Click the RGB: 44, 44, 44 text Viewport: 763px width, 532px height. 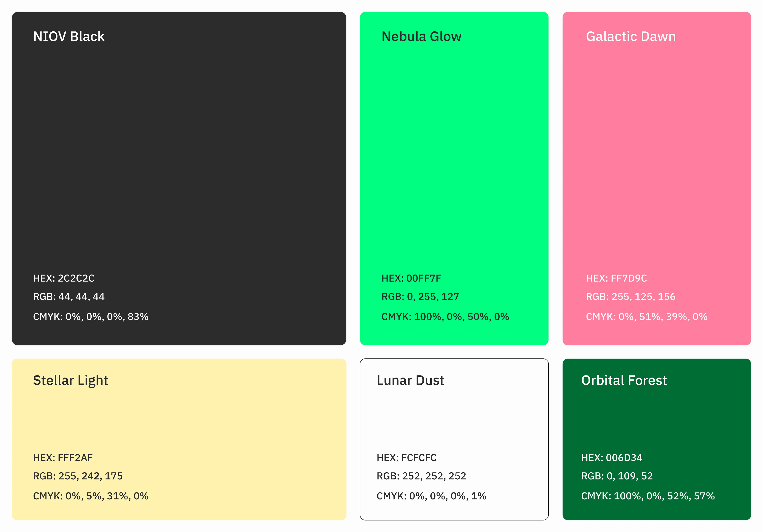pos(69,296)
